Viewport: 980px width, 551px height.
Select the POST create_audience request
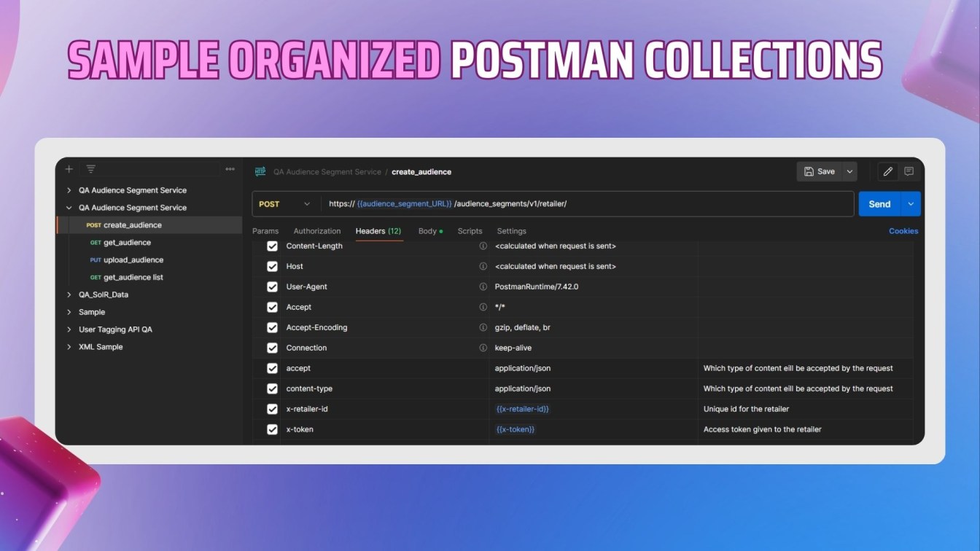149,225
